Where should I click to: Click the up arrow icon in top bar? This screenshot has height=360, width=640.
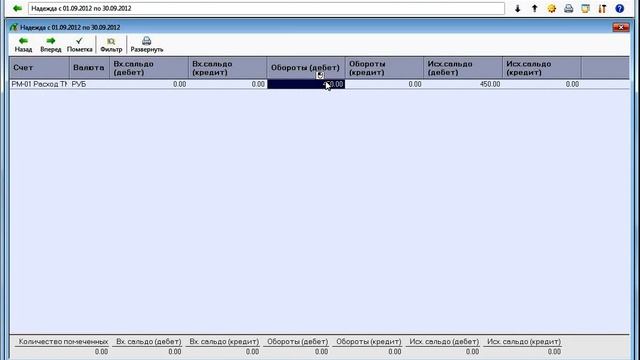coord(534,9)
